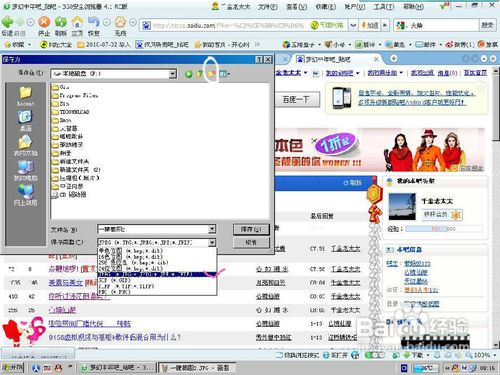Screen dimensions: 500x375
Task: Open My Computer shortcut in dialog sidebar
Action: (25, 170)
